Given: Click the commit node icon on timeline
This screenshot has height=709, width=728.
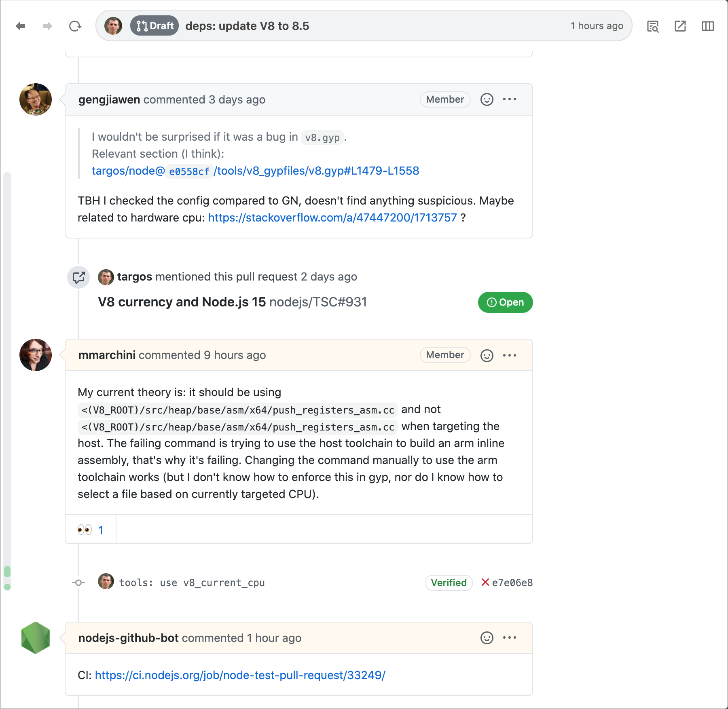Looking at the screenshot, I should coord(78,583).
